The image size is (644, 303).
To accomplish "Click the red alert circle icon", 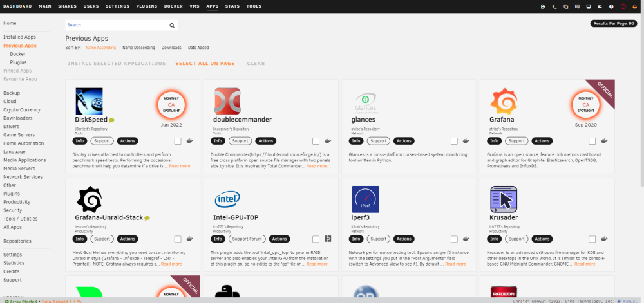I will coord(623,6).
